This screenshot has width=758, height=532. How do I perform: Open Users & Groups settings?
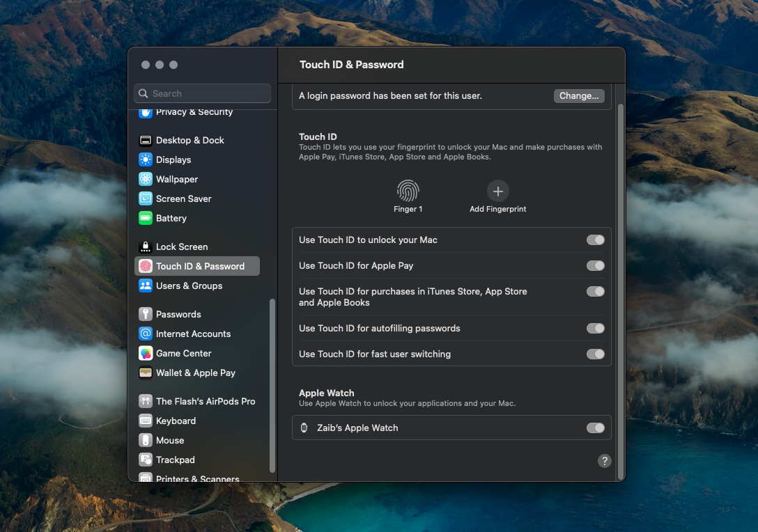point(196,285)
